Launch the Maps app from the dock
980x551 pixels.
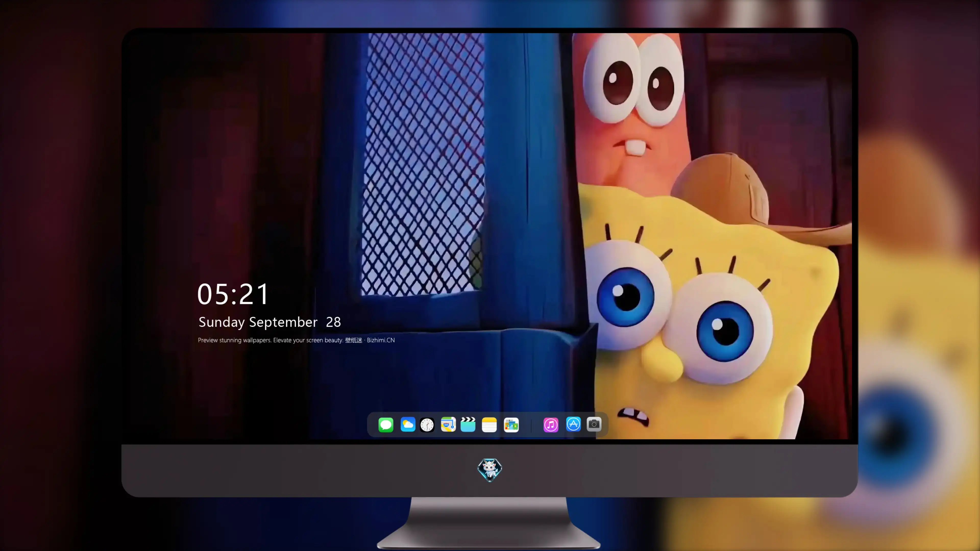coord(448,424)
